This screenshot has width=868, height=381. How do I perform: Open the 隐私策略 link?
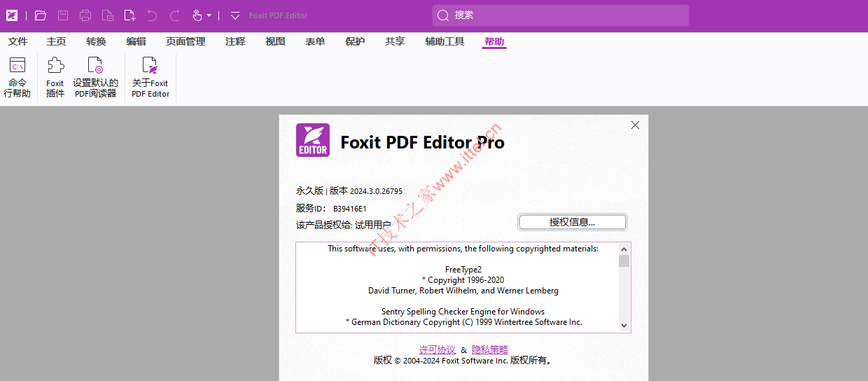(490, 349)
